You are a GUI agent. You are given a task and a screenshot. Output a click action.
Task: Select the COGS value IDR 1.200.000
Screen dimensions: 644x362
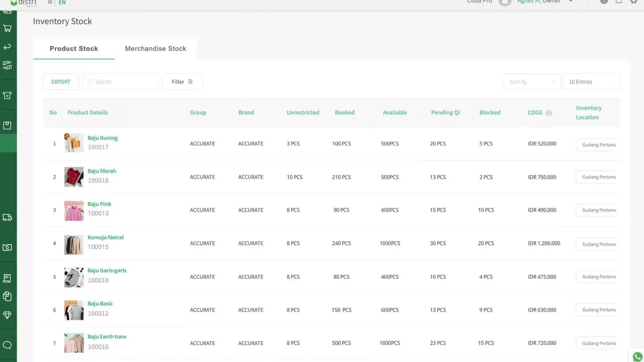(x=544, y=243)
